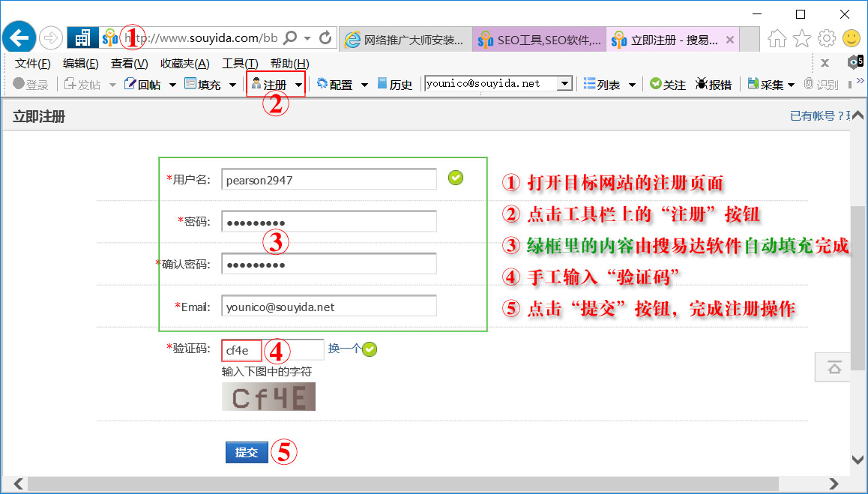Click the smiley feedback icon
This screenshot has width=868, height=494.
pyautogui.click(x=852, y=37)
